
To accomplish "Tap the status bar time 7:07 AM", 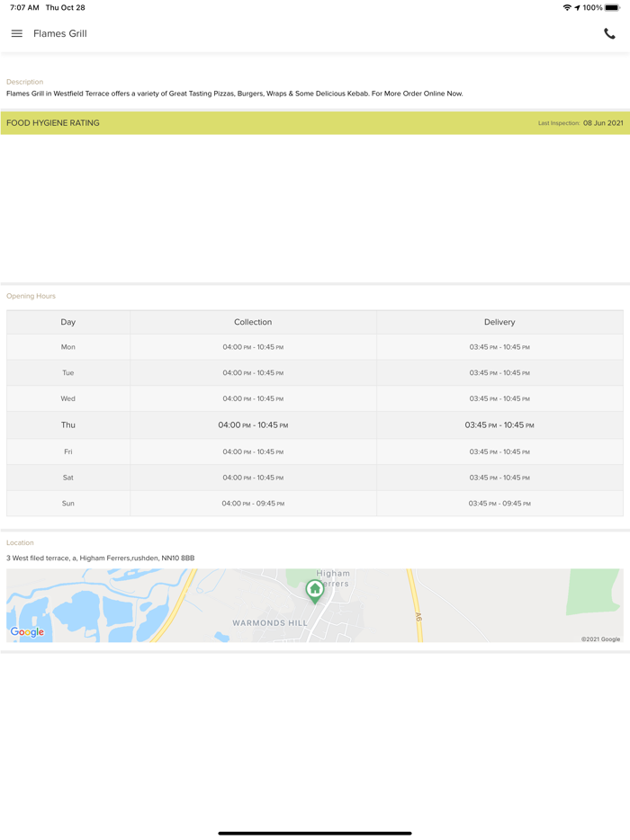I will click(24, 7).
